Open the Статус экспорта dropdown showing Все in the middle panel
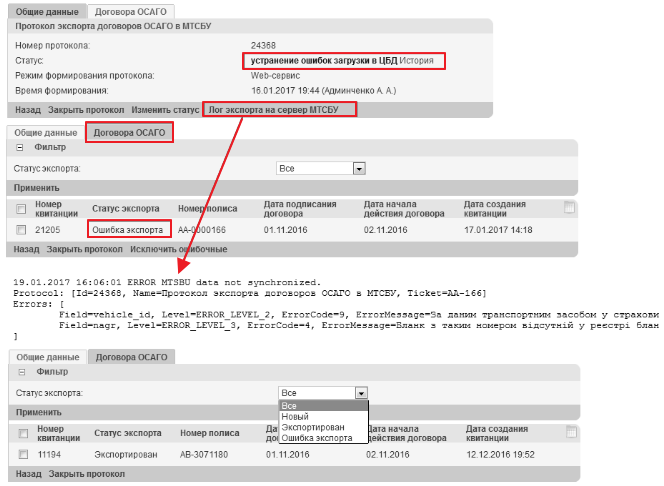This screenshot has width=664, height=486. pos(321,168)
